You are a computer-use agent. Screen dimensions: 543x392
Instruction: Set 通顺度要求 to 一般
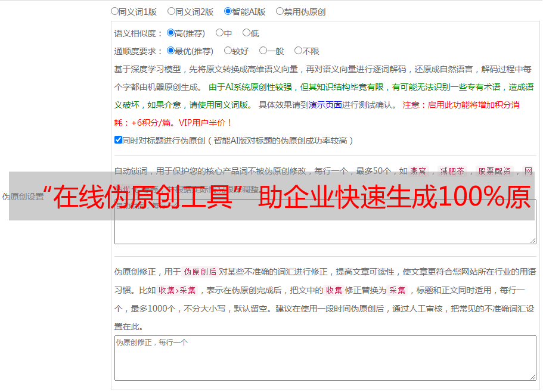[x=263, y=51]
